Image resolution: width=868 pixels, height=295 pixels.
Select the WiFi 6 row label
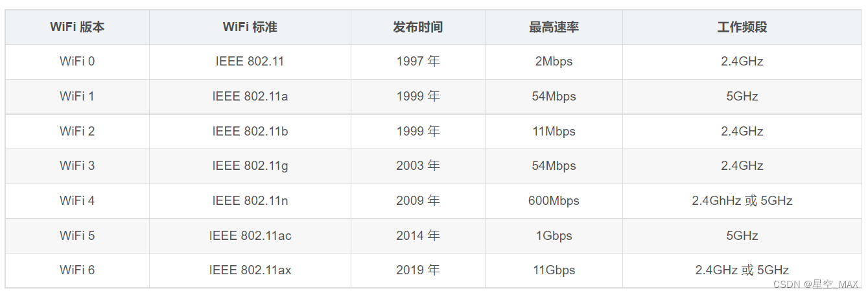[77, 270]
